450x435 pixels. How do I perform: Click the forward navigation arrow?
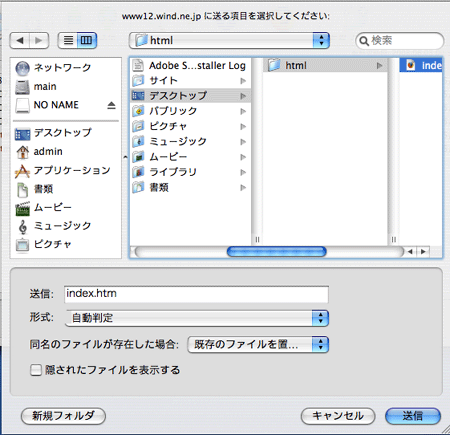[x=39, y=40]
